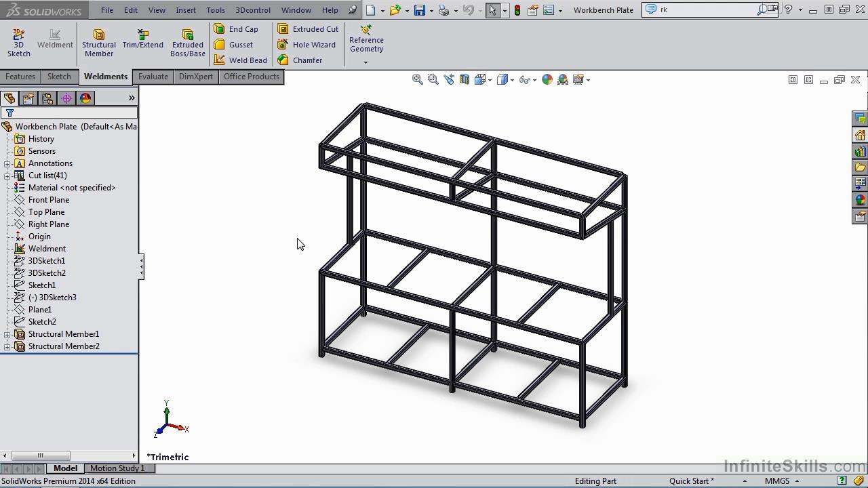The image size is (868, 488).
Task: Use the Extruded Cut tool
Action: (308, 29)
